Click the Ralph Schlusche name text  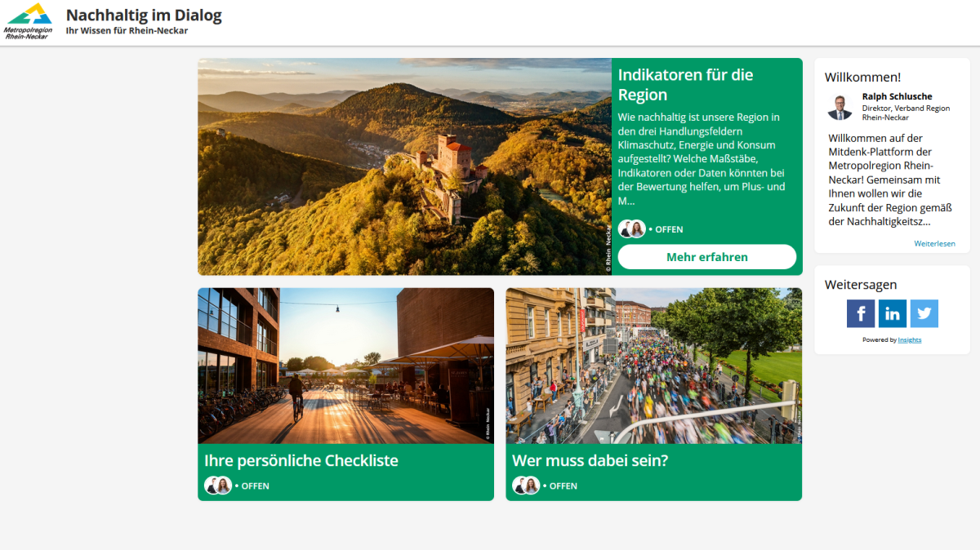point(897,96)
